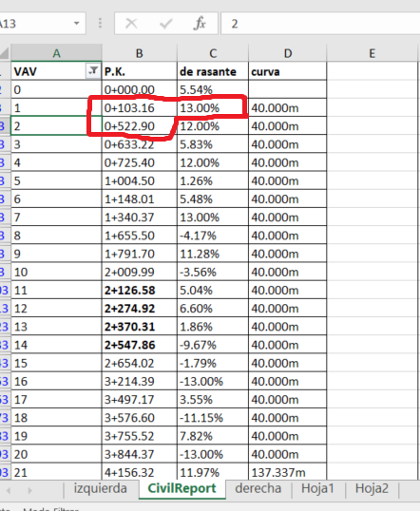The width and height of the screenshot is (420, 511).
Task: Select cell containing 0+725.40
Action: tap(140, 162)
